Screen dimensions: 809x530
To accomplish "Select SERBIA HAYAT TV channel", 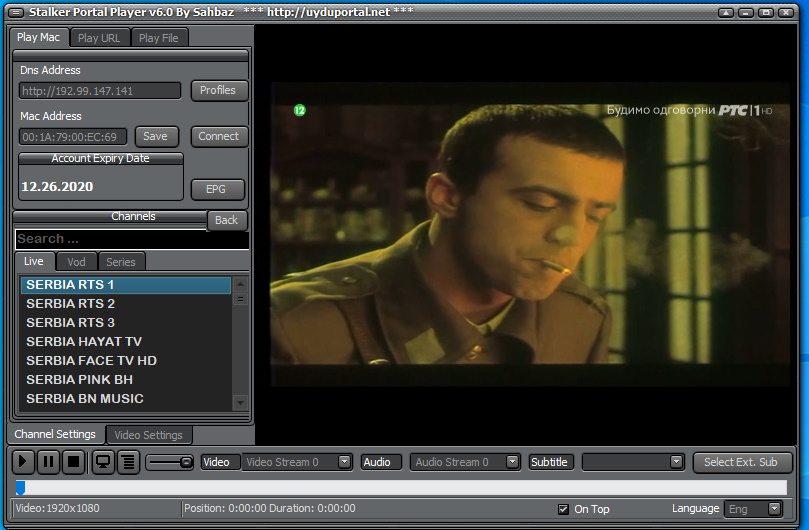I will point(126,342).
